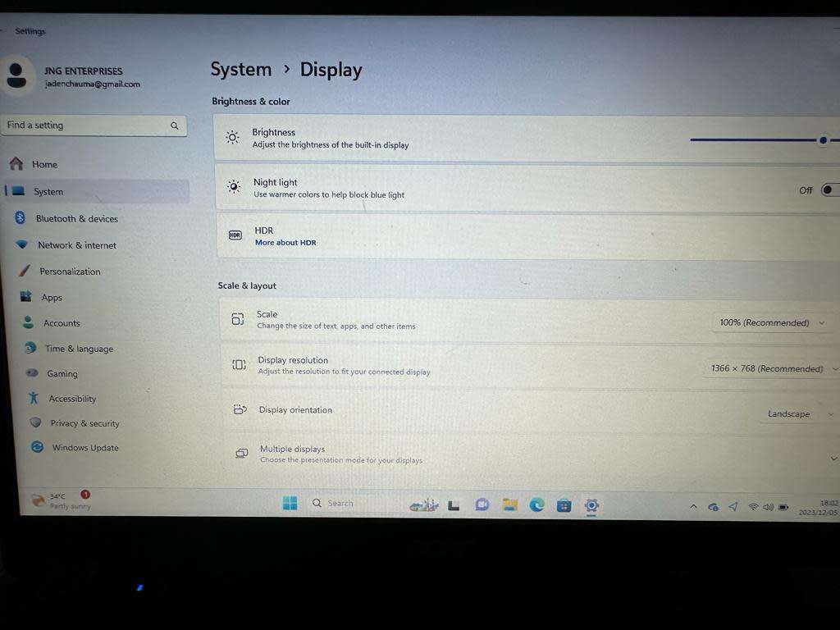Open Personalization settings
The height and width of the screenshot is (630, 840).
(69, 271)
